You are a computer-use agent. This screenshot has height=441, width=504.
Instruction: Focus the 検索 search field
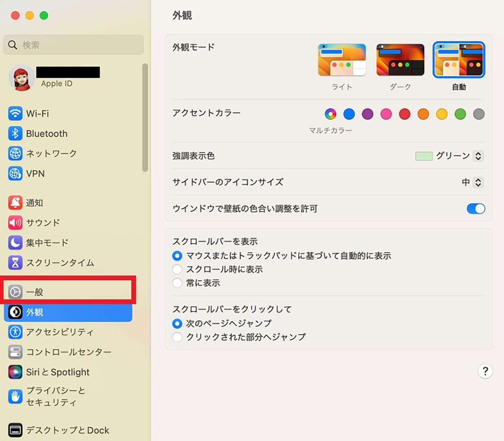(73, 45)
